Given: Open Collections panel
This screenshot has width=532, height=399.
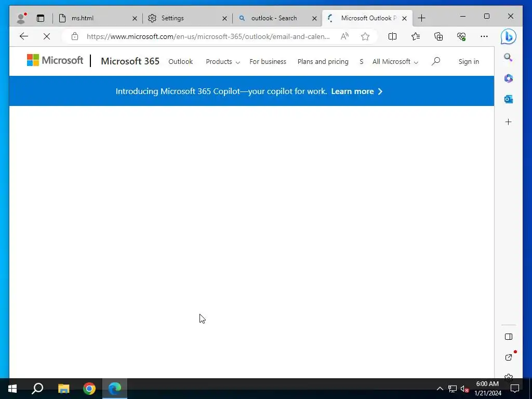Looking at the screenshot, I should coord(438,36).
